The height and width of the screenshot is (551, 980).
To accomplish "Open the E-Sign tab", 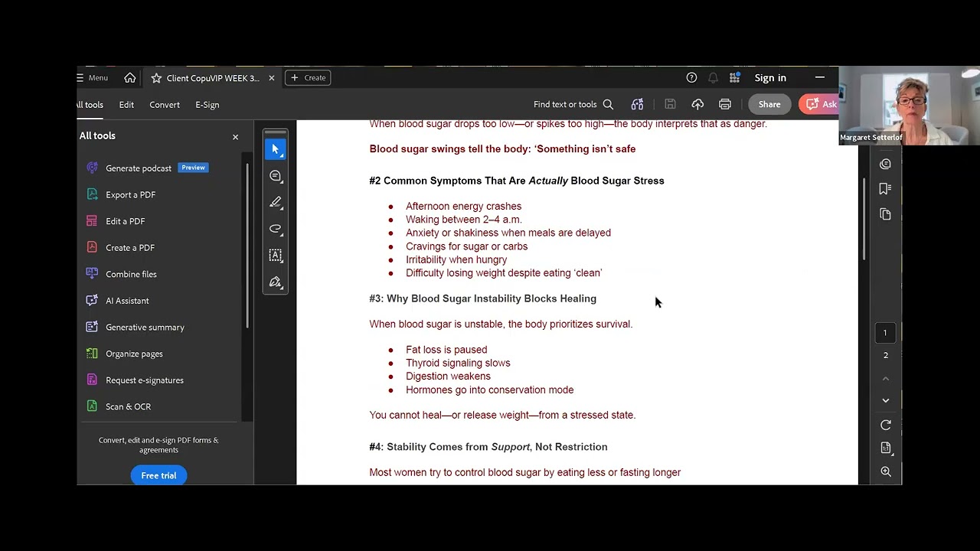I will 207,105.
